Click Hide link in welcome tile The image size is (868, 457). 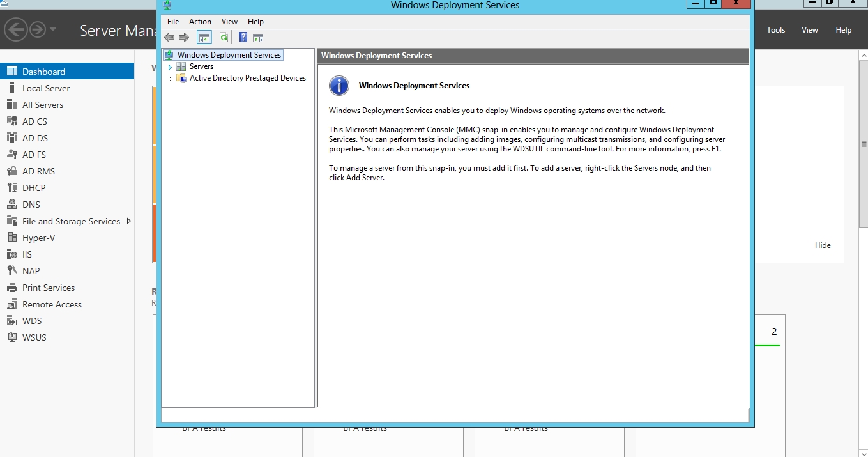tap(823, 245)
